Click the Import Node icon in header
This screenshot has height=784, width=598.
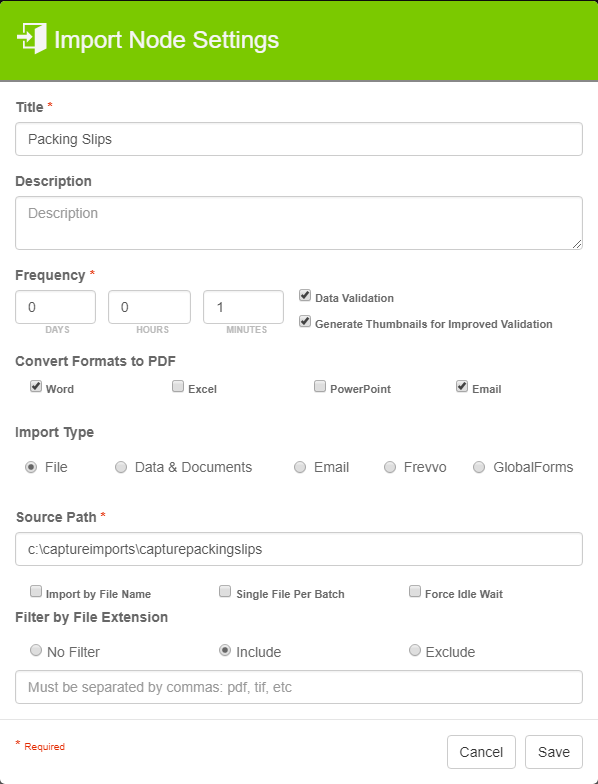(32, 38)
